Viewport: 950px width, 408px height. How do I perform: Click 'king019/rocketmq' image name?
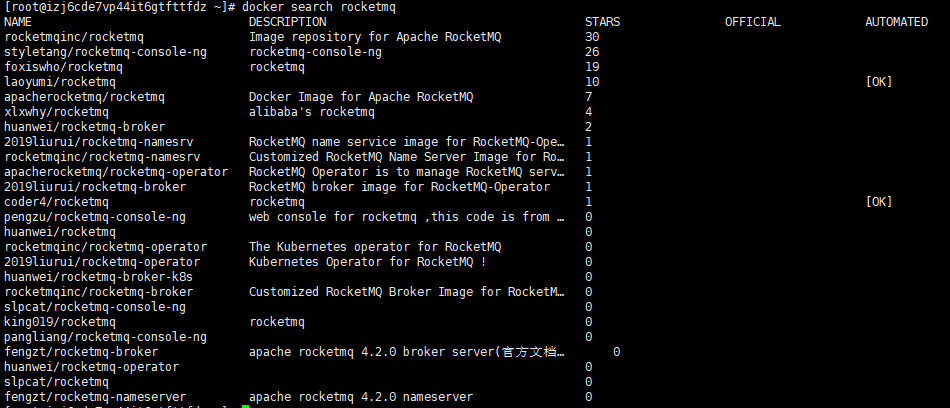pyautogui.click(x=59, y=322)
